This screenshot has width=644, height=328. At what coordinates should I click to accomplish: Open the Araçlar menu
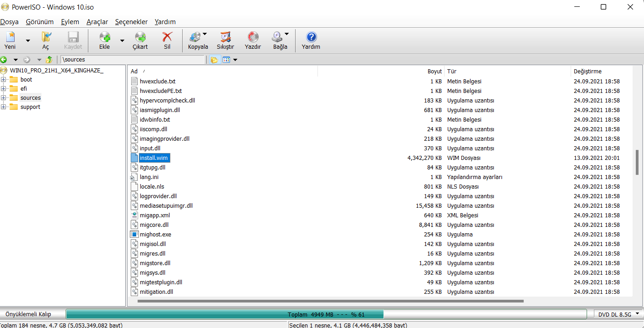[x=97, y=22]
